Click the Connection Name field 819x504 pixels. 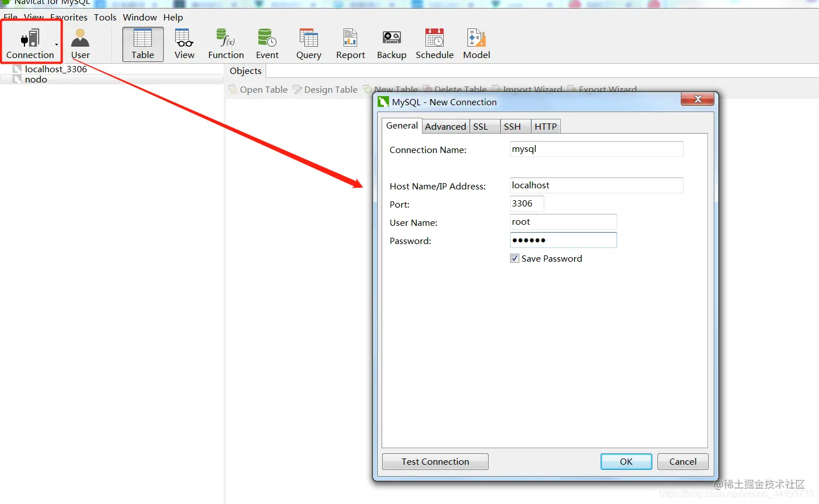tap(597, 149)
